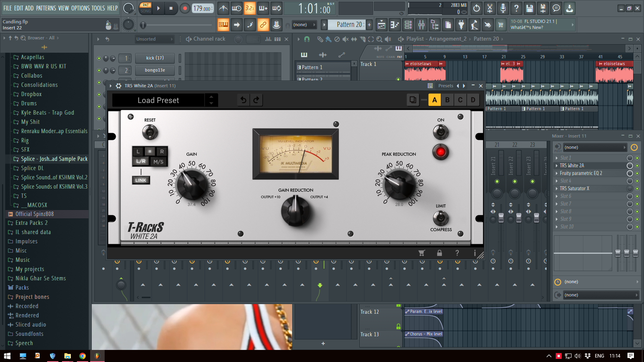Screen dimensions: 644x362
Task: Click the copy A/B settings icon
Action: [x=413, y=100]
